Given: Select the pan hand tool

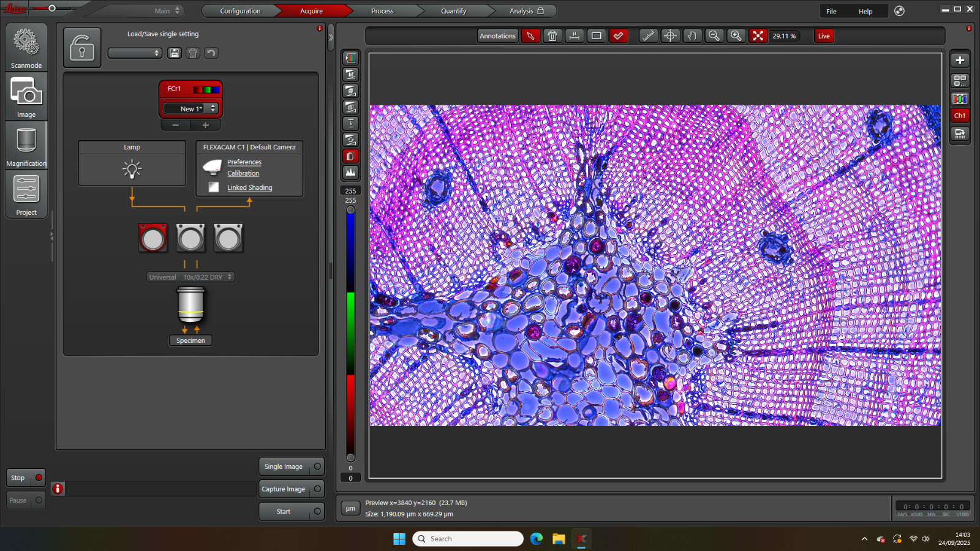Looking at the screenshot, I should [x=692, y=36].
